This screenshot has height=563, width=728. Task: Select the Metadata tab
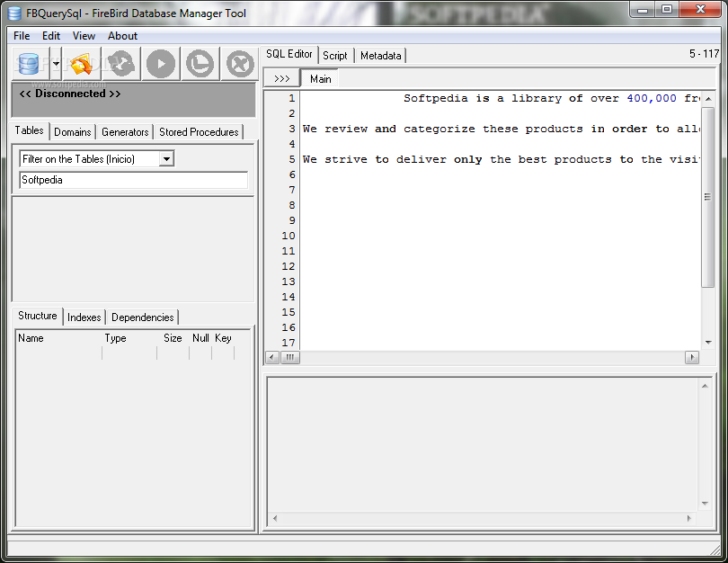[x=381, y=56]
